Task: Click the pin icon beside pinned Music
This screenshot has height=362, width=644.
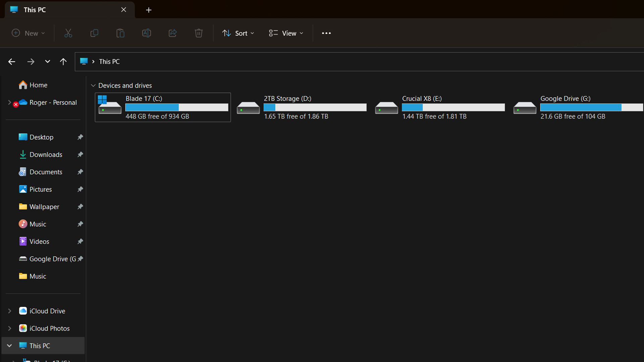Action: pos(80,224)
